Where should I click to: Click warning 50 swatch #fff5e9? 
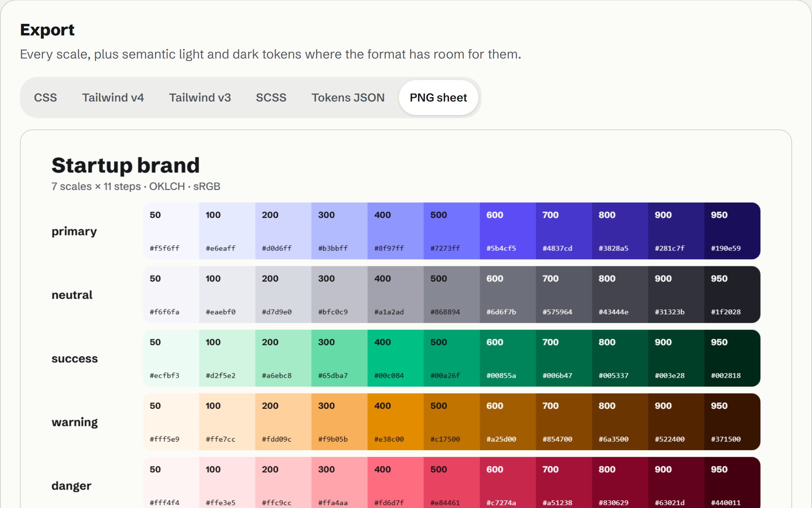[171, 422]
